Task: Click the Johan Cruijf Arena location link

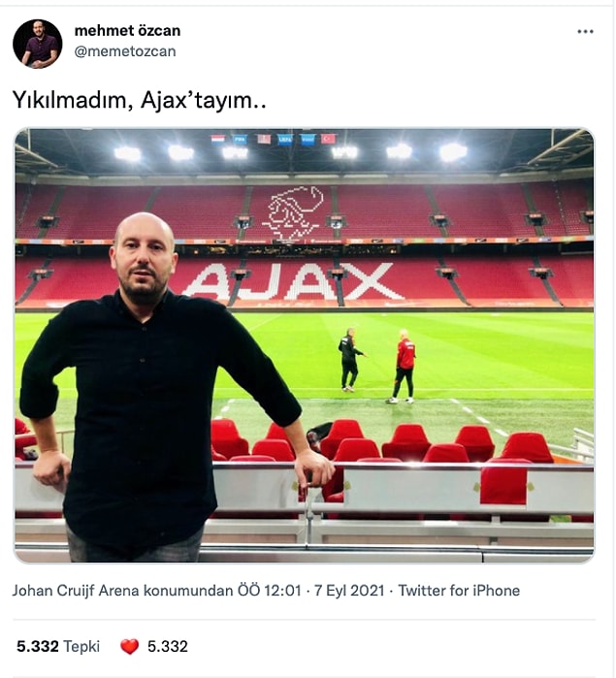Action: point(122,591)
